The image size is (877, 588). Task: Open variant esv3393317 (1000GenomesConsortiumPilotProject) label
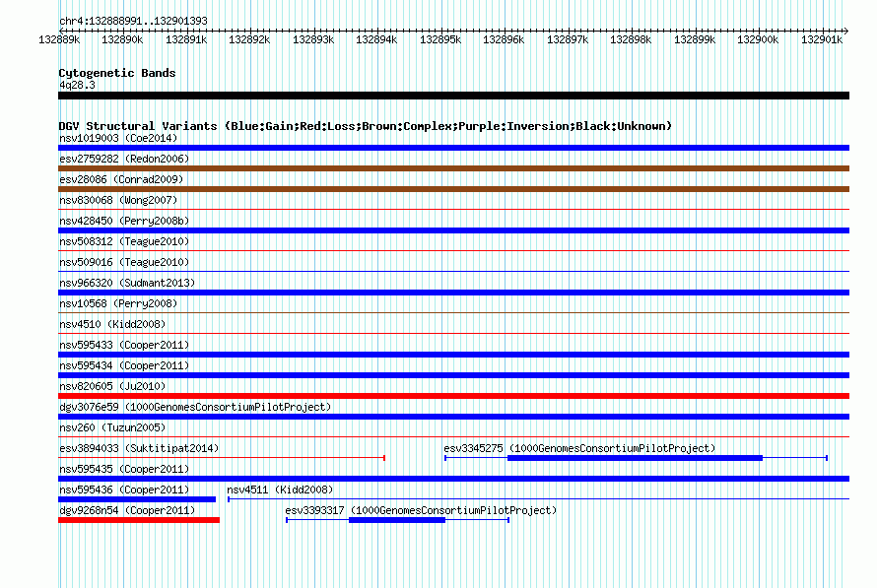click(x=421, y=510)
